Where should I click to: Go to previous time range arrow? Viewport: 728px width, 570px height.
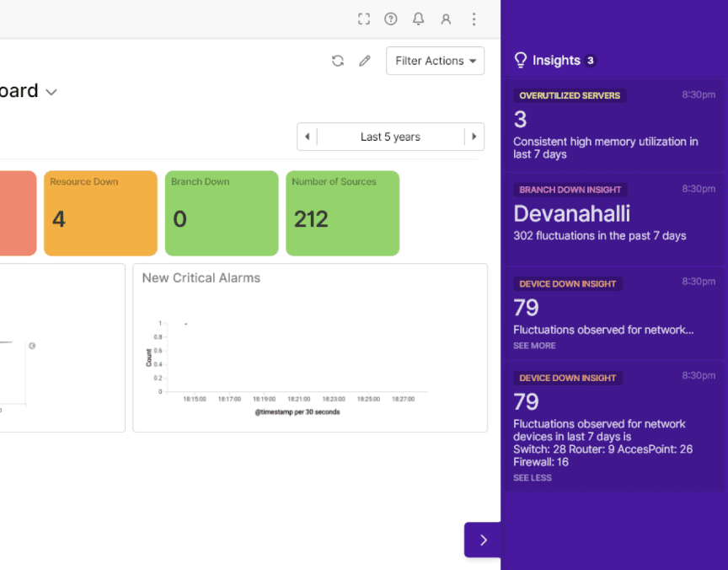click(307, 137)
